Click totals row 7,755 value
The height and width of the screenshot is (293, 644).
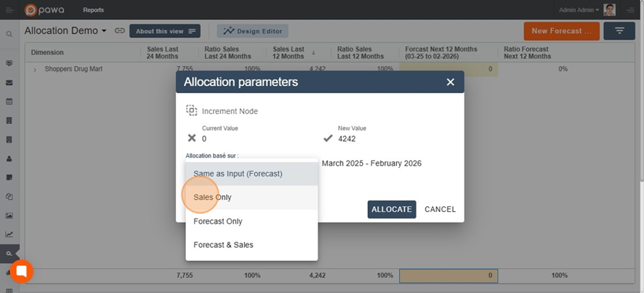[x=185, y=276]
